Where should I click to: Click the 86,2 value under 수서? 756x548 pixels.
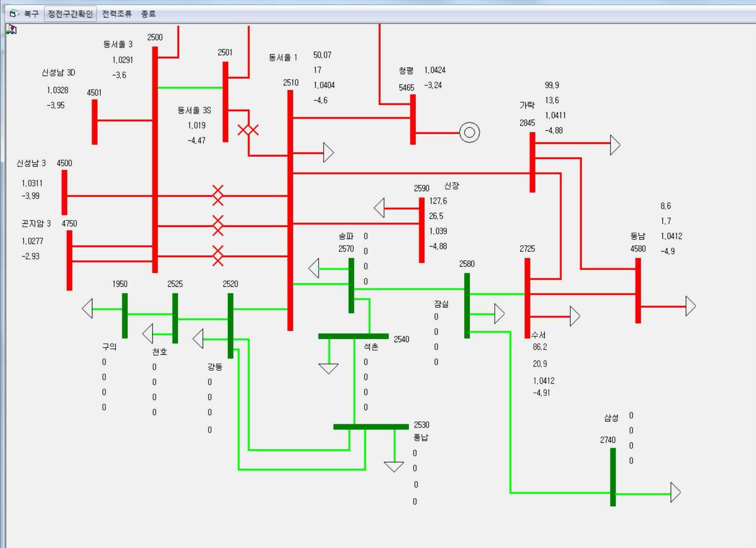pyautogui.click(x=540, y=347)
